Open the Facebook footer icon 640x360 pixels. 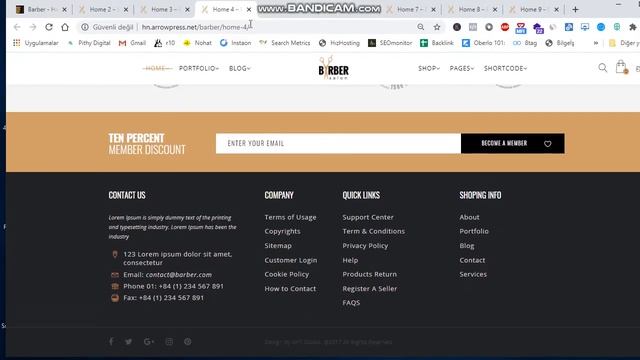111,342
